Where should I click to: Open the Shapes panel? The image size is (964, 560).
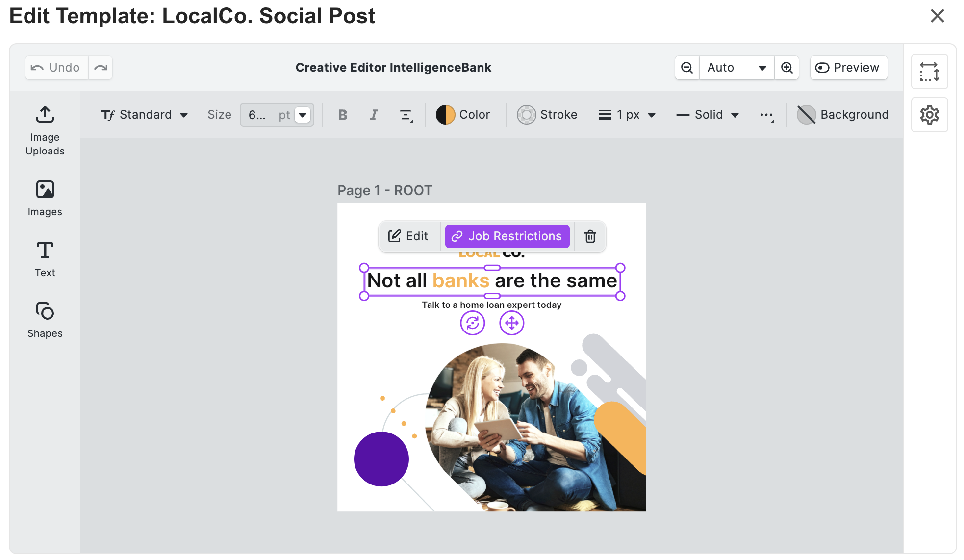(x=45, y=320)
